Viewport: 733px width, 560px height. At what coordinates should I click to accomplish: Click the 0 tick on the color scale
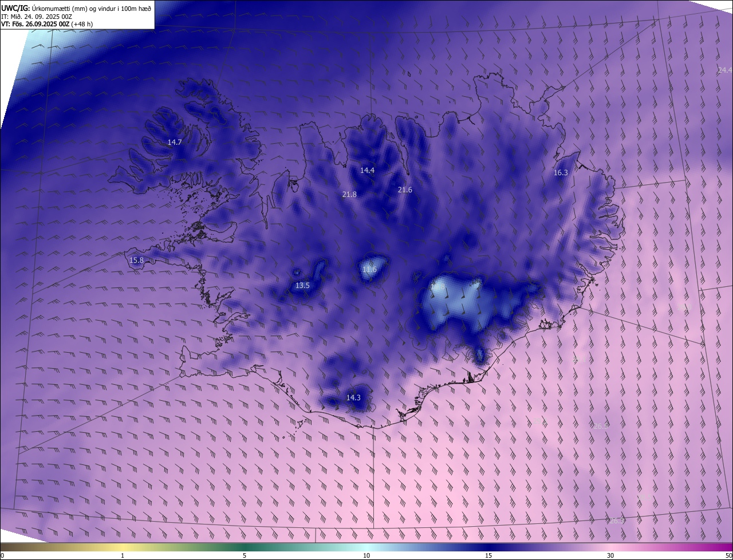click(2, 555)
